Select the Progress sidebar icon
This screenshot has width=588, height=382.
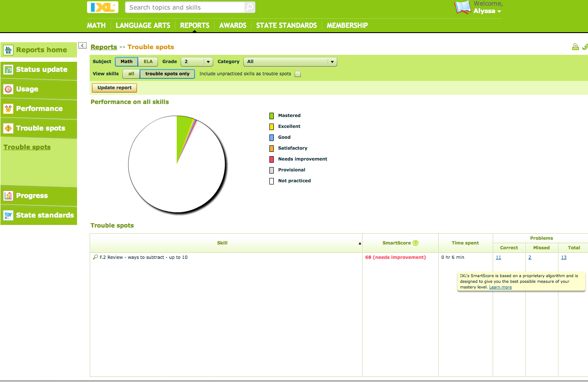[x=8, y=196]
